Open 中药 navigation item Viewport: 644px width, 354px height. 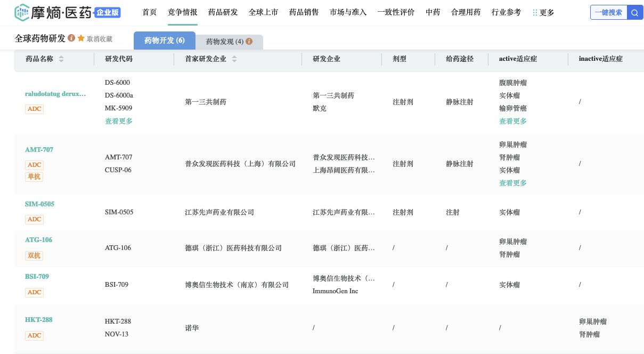(x=433, y=12)
